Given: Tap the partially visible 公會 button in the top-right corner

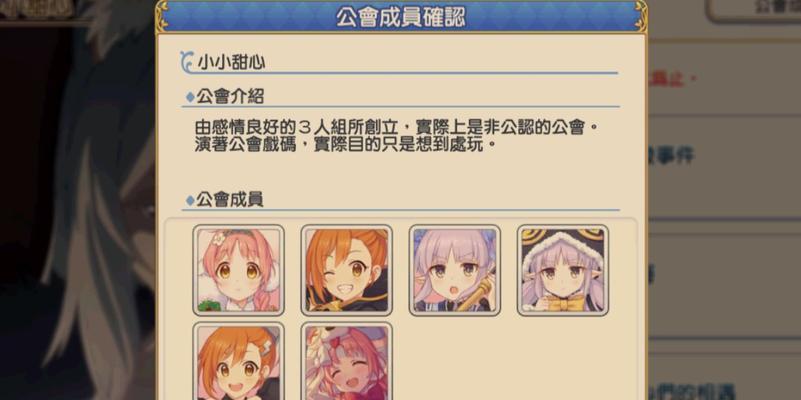Looking at the screenshot, I should pyautogui.click(x=754, y=9).
